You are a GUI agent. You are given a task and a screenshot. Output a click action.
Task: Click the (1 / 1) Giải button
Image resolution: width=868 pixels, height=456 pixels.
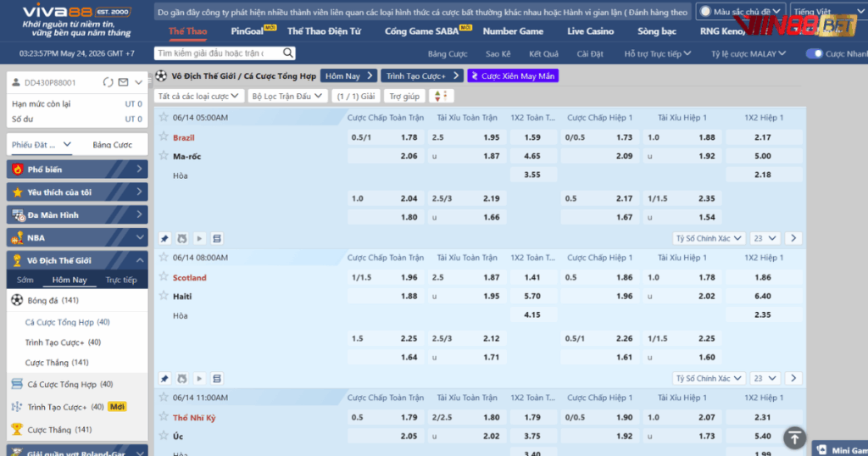[356, 97]
